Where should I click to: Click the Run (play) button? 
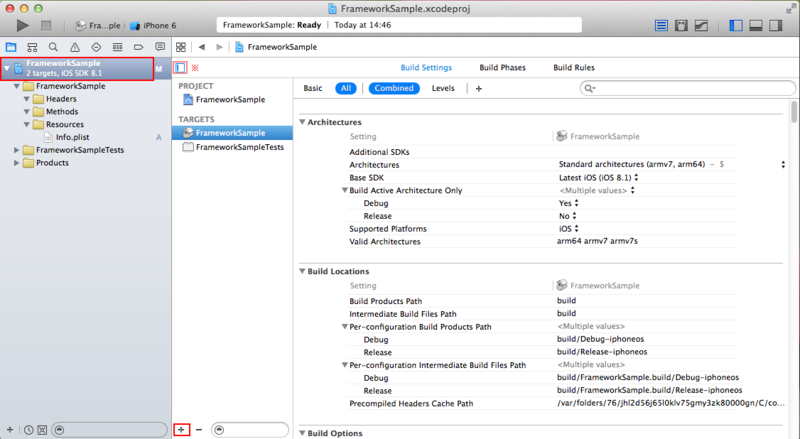(22, 25)
